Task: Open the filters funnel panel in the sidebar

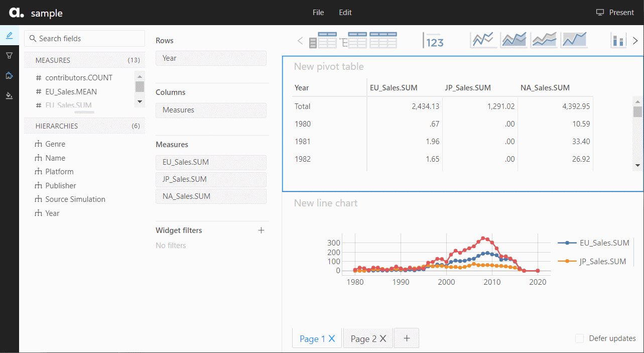Action: pyautogui.click(x=9, y=55)
